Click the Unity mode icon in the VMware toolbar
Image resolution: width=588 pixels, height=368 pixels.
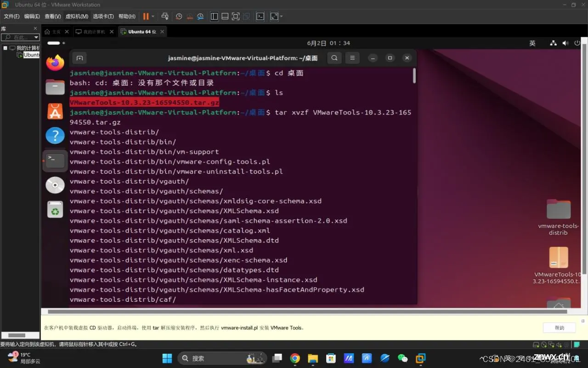point(246,16)
